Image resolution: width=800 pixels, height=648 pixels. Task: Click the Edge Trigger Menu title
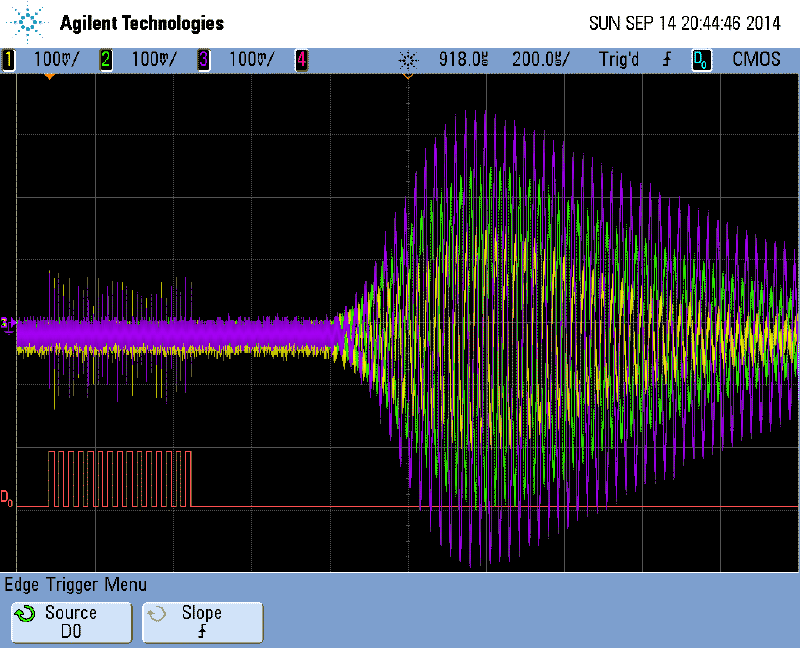pyautogui.click(x=76, y=585)
